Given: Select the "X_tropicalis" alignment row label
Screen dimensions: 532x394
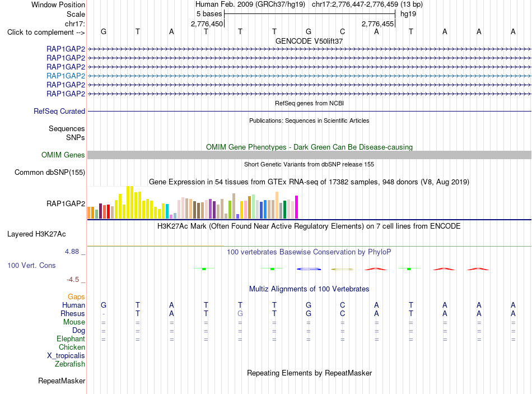Looking at the screenshot, I should (x=66, y=356).
